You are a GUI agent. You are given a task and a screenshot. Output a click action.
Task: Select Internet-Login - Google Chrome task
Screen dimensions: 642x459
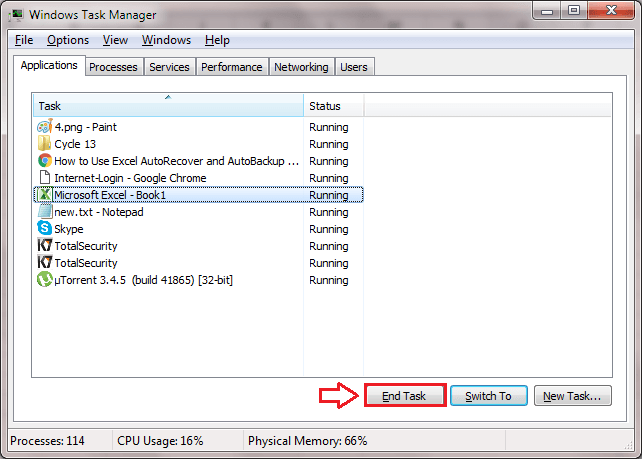point(198,178)
